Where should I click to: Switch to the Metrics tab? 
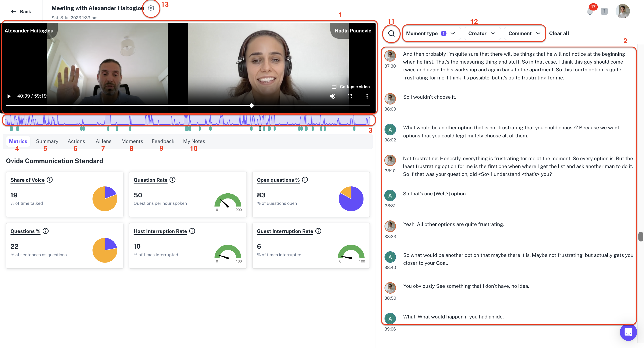pyautogui.click(x=18, y=141)
